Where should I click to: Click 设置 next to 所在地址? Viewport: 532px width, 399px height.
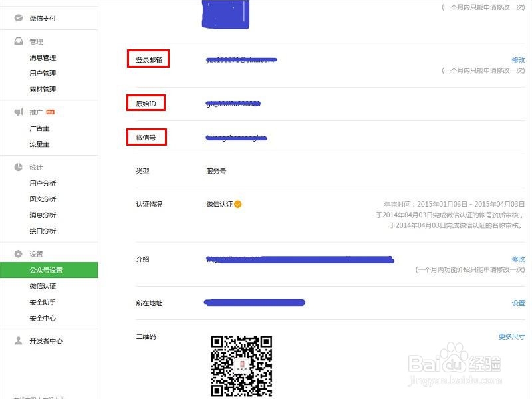(518, 302)
